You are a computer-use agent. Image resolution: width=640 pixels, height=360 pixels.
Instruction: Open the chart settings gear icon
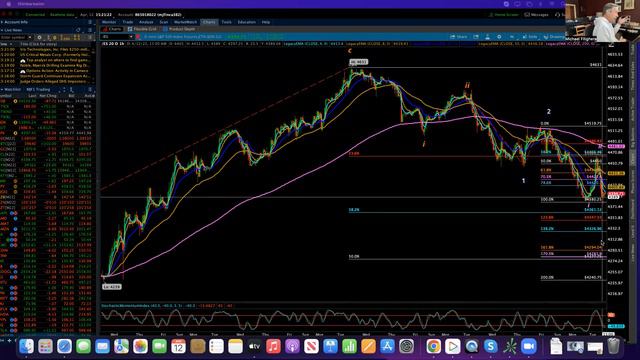[499, 37]
